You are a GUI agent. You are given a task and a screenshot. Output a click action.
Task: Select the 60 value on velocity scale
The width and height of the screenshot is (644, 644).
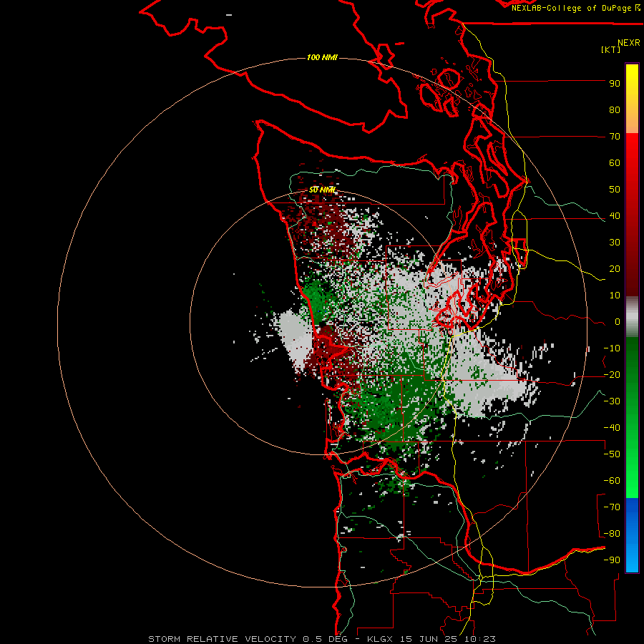pyautogui.click(x=615, y=163)
